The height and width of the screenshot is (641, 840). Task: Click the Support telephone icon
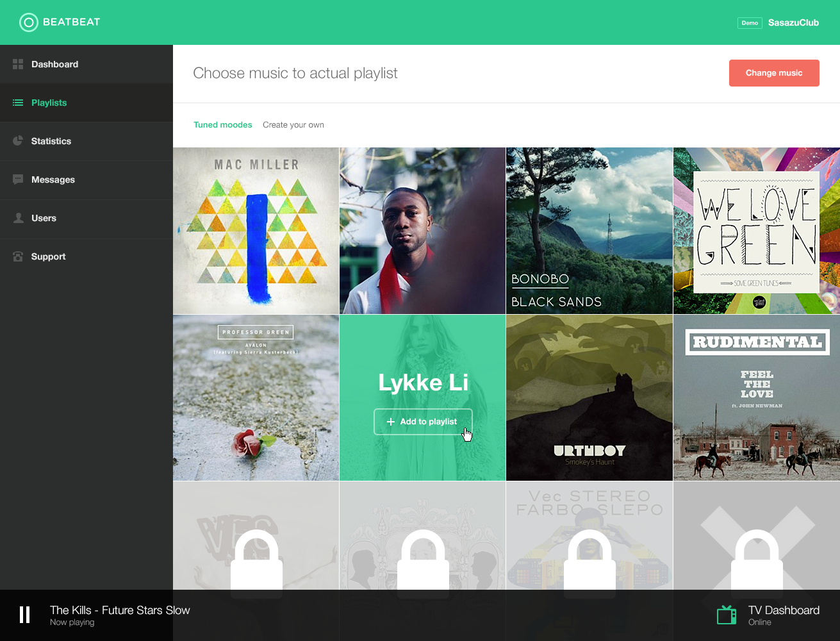pos(18,256)
